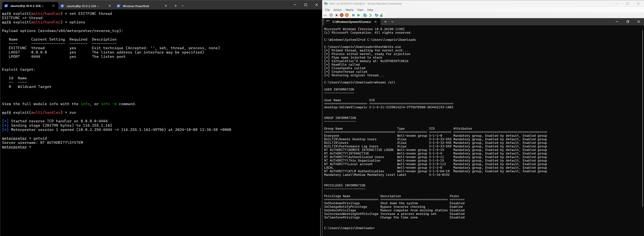Pause the virtual machine
The height and width of the screenshot is (236, 644).
click(353, 15)
